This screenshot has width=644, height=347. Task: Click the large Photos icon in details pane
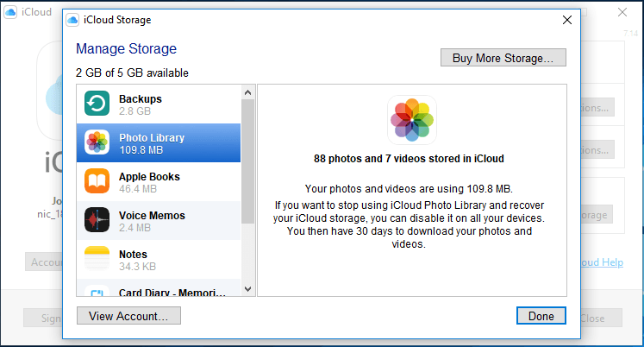412,120
